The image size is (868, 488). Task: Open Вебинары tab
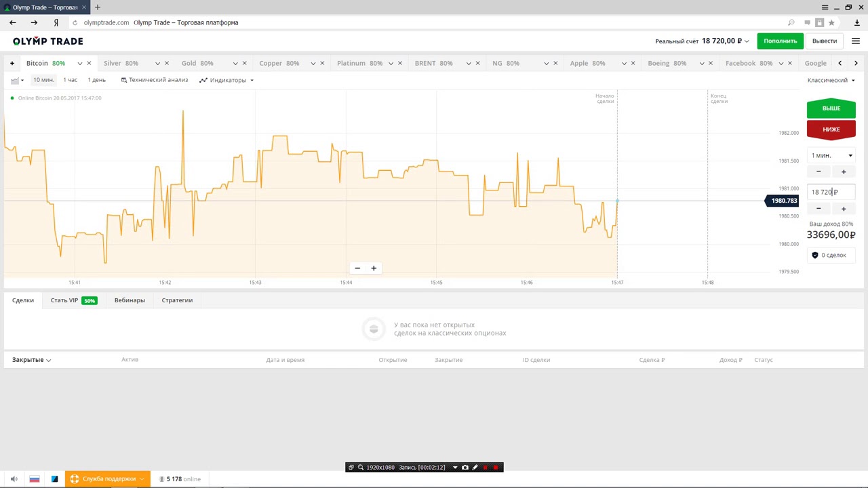130,300
